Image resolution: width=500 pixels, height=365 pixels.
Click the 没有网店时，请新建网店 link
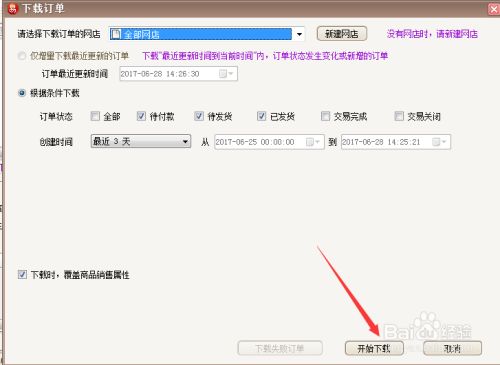tap(432, 34)
